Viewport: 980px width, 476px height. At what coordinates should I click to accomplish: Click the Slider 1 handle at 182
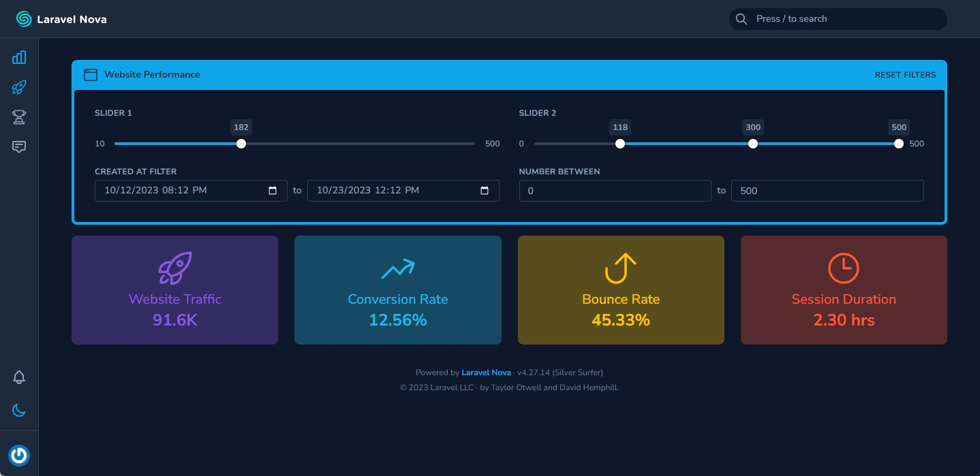point(241,144)
